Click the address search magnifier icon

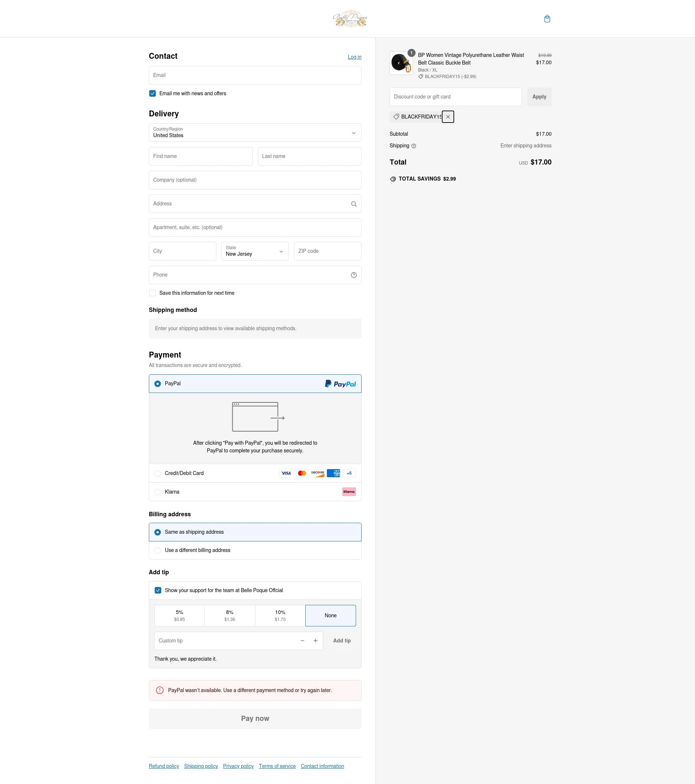(x=354, y=204)
